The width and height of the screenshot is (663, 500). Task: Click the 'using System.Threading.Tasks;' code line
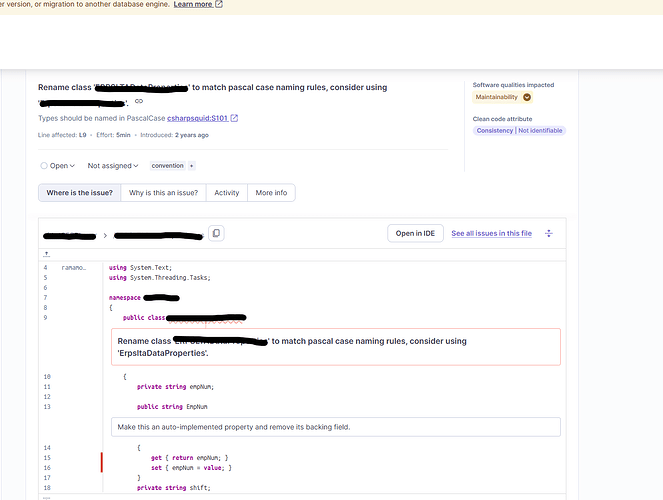tap(159, 278)
